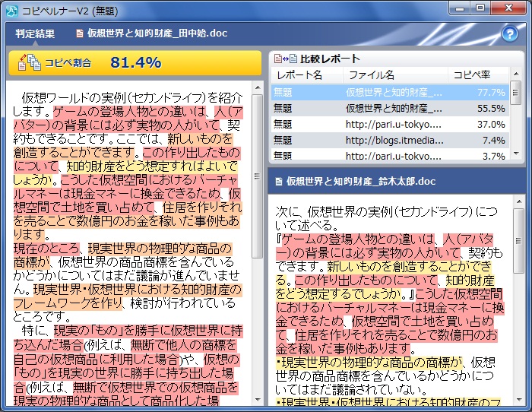Click the copy-paste ratio documents icon
532x412 pixels.
(x=29, y=62)
